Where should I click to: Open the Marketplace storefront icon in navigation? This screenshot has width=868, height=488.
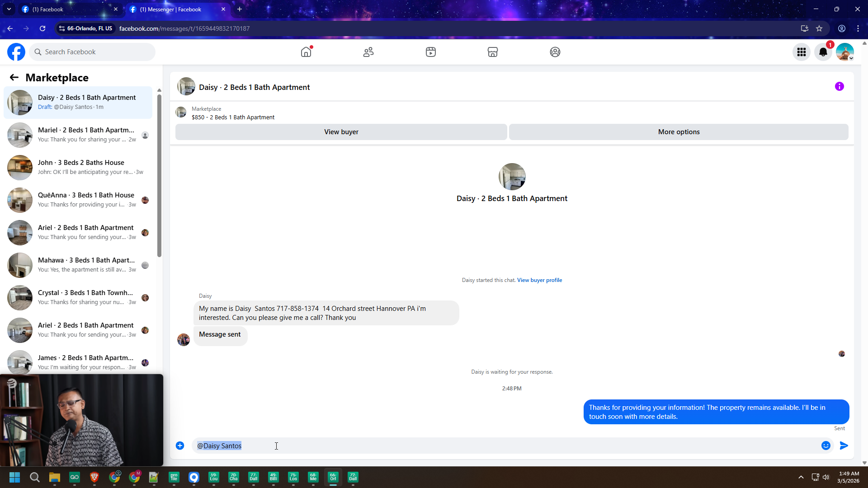(493, 52)
